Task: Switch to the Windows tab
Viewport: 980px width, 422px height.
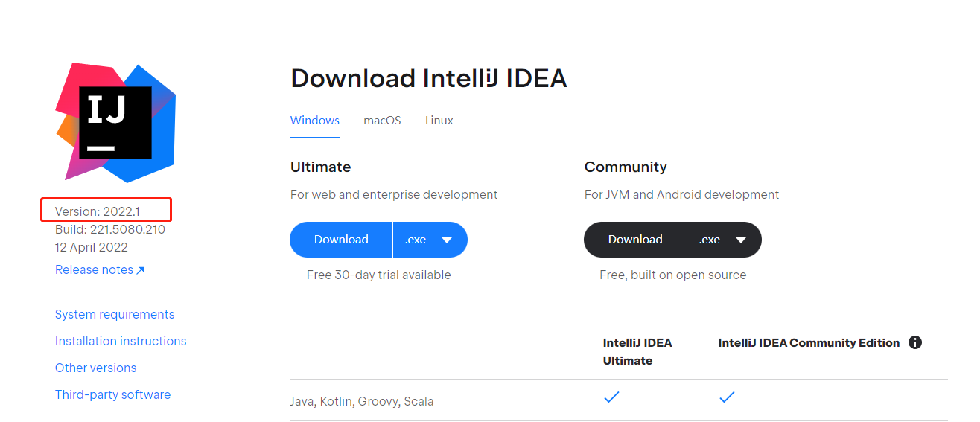Action: 315,121
